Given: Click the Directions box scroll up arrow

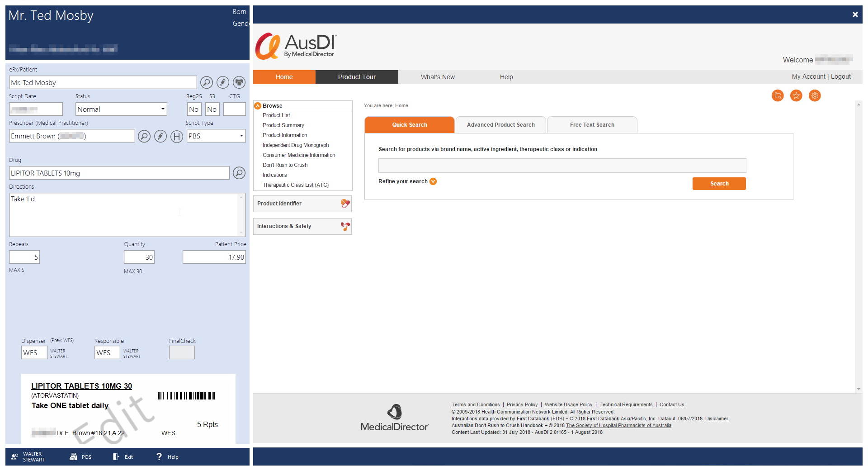Looking at the screenshot, I should pyautogui.click(x=241, y=197).
